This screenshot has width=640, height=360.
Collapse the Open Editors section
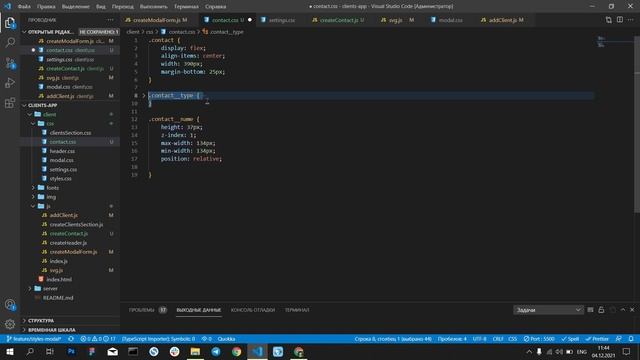(24, 32)
